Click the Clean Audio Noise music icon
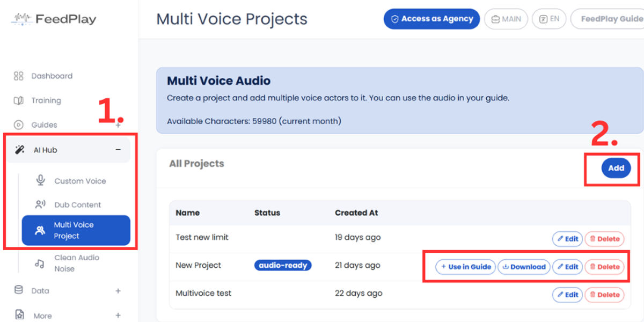The width and height of the screenshot is (644, 322). click(x=40, y=263)
